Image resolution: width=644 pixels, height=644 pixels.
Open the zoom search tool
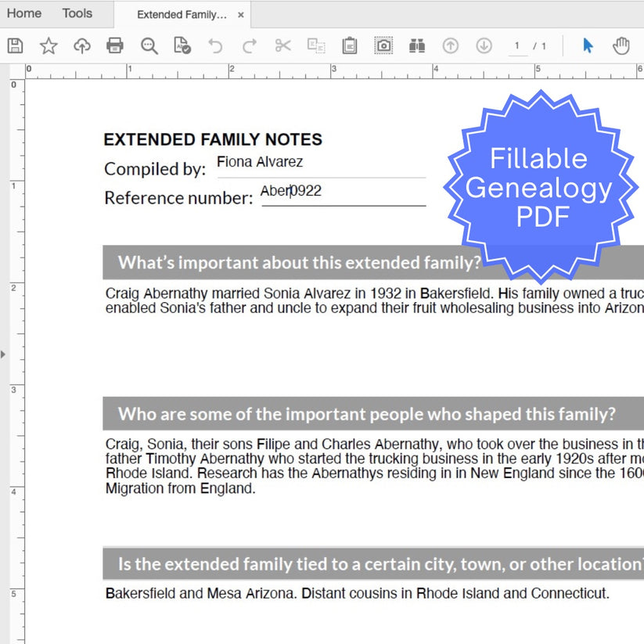point(149,45)
